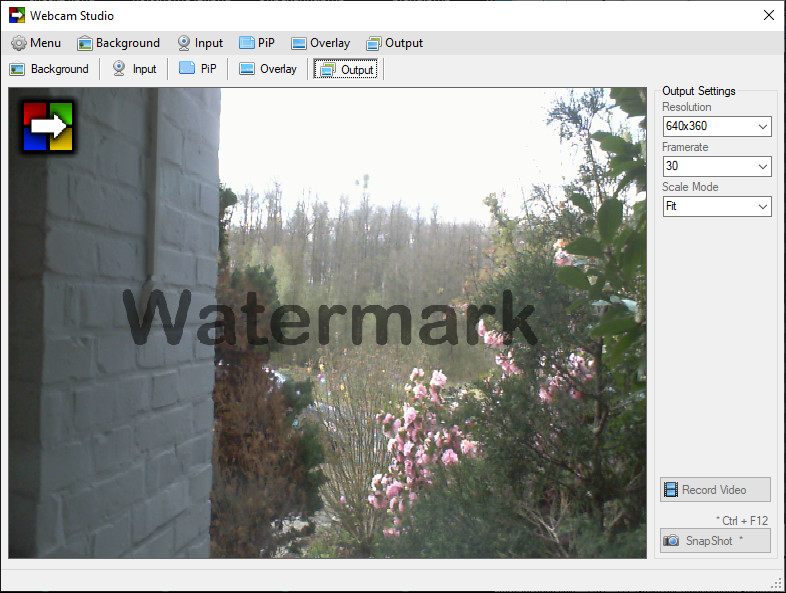The image size is (786, 593).
Task: Open the Scale Mode dropdown showing Fit
Action: coord(717,206)
